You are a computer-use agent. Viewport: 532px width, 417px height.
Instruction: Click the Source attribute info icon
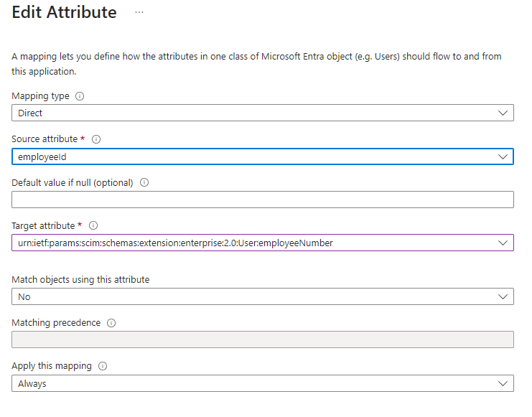(96, 139)
